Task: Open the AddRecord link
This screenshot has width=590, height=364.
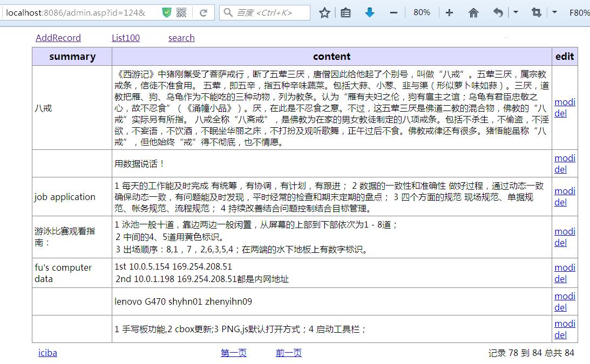Action: [58, 38]
